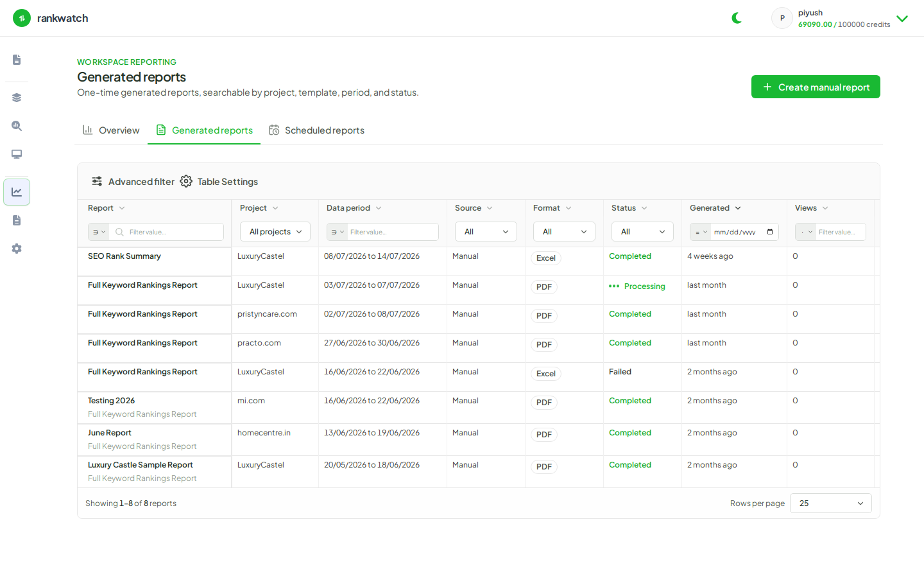The width and height of the screenshot is (924, 578).
Task: Click the rankwatch logo icon
Action: (22, 18)
